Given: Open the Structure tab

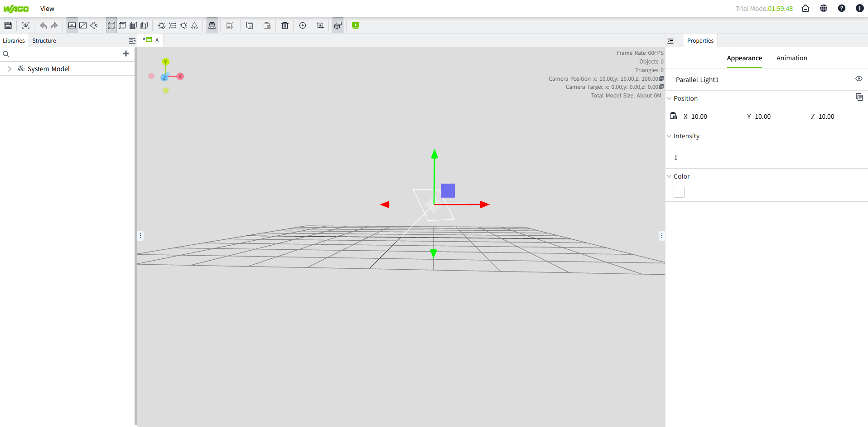Looking at the screenshot, I should tap(44, 41).
